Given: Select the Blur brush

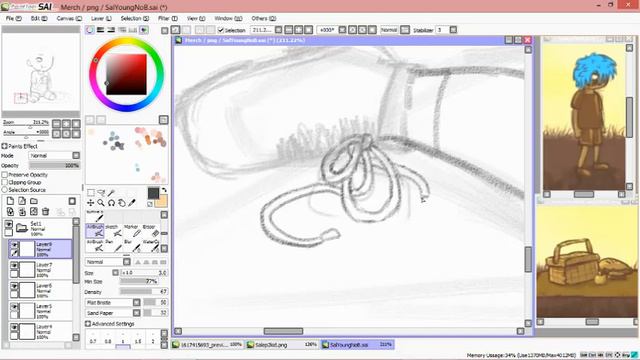Looking at the screenshot, I should click(x=133, y=245).
